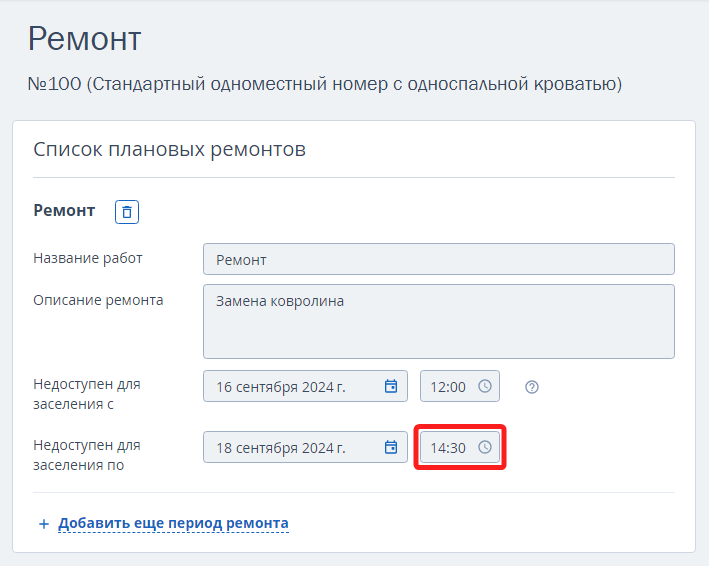Focus the Название работ field with Ремонт
Screen dimensions: 709x566
coord(439,259)
